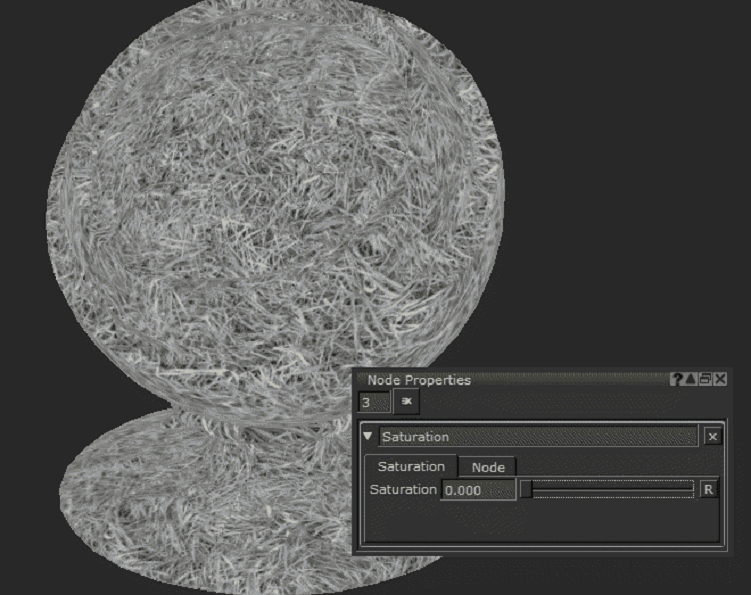Viewport: 751px width, 595px height.
Task: Click the Saturation parameter label
Action: (x=403, y=490)
